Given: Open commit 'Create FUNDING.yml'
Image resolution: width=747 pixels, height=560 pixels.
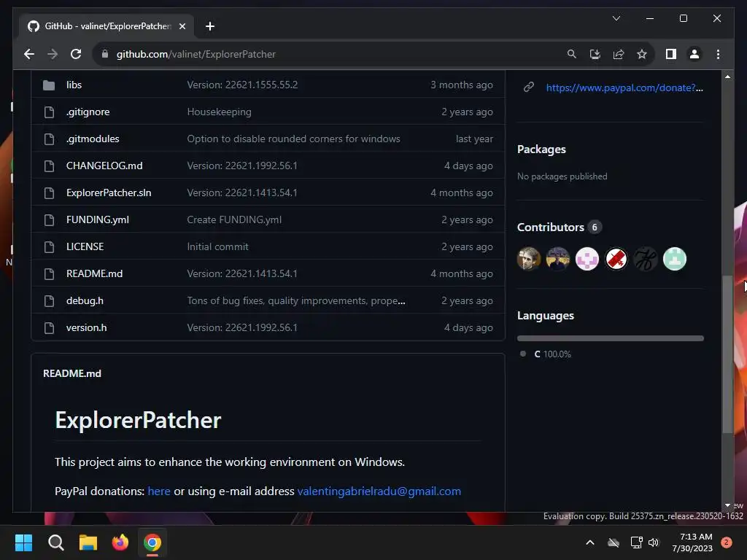Looking at the screenshot, I should click(234, 220).
